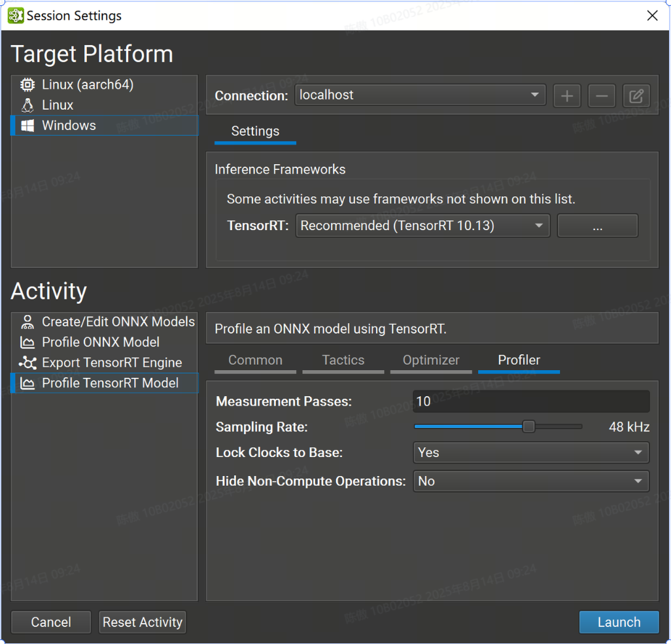Click the Measurement Passes label
Screen dimensions: 671x644
coord(284,401)
